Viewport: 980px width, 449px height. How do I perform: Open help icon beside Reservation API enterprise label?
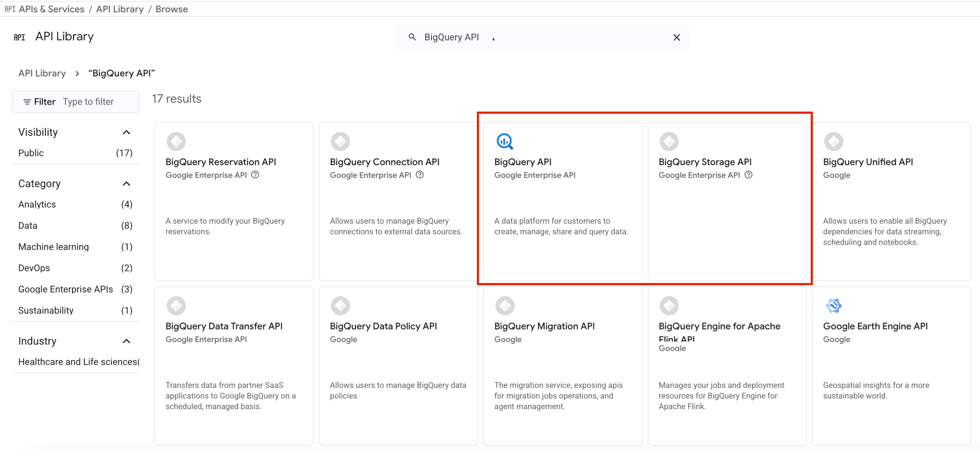[255, 175]
